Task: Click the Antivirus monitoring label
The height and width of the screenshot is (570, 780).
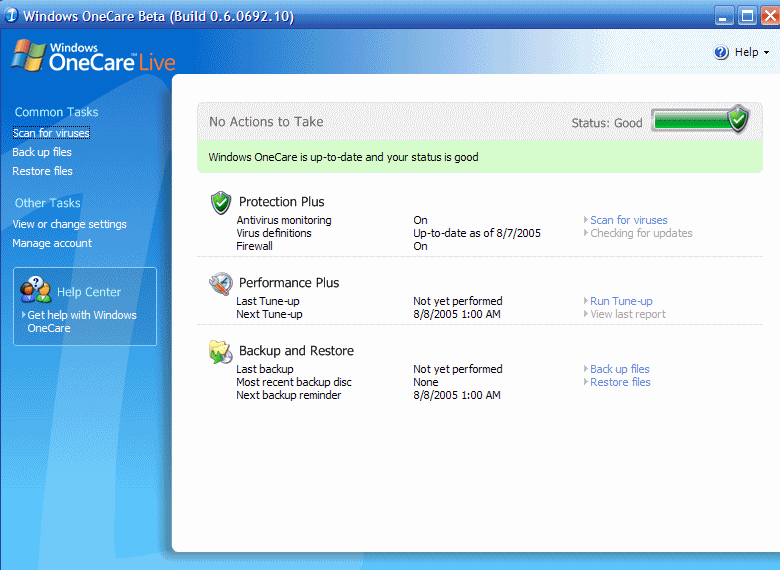Action: [284, 220]
